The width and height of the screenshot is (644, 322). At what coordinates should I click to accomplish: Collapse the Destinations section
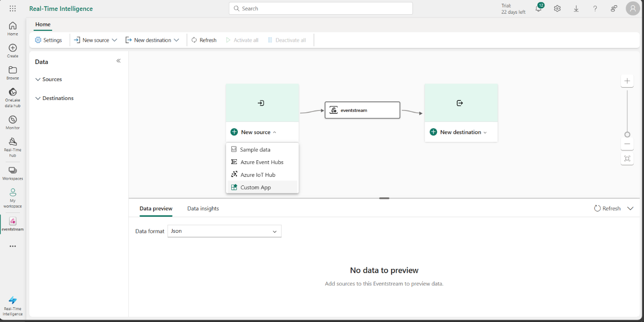pyautogui.click(x=54, y=98)
